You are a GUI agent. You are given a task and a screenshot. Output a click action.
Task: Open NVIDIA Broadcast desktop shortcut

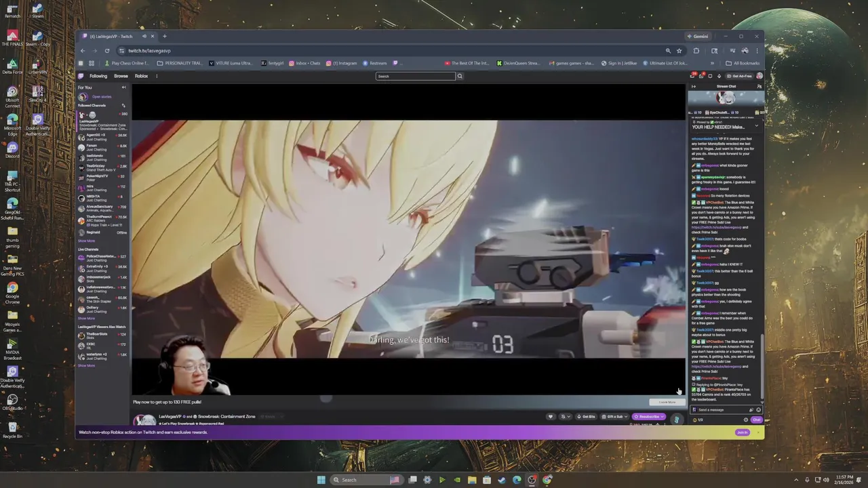[12, 350]
